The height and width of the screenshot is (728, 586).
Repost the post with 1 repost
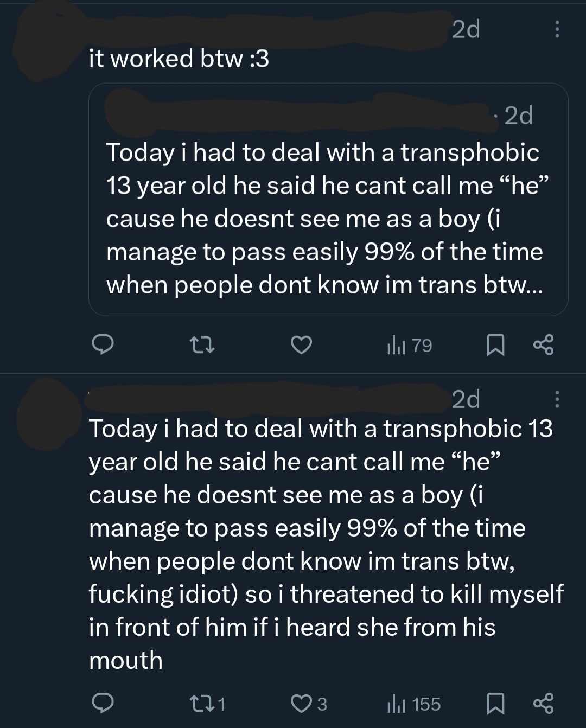point(208,704)
